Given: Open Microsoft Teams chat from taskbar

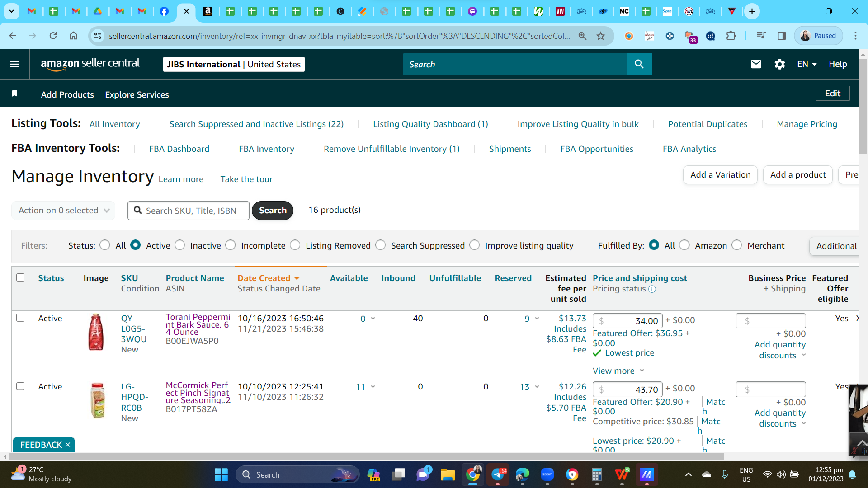Looking at the screenshot, I should coord(424,474).
